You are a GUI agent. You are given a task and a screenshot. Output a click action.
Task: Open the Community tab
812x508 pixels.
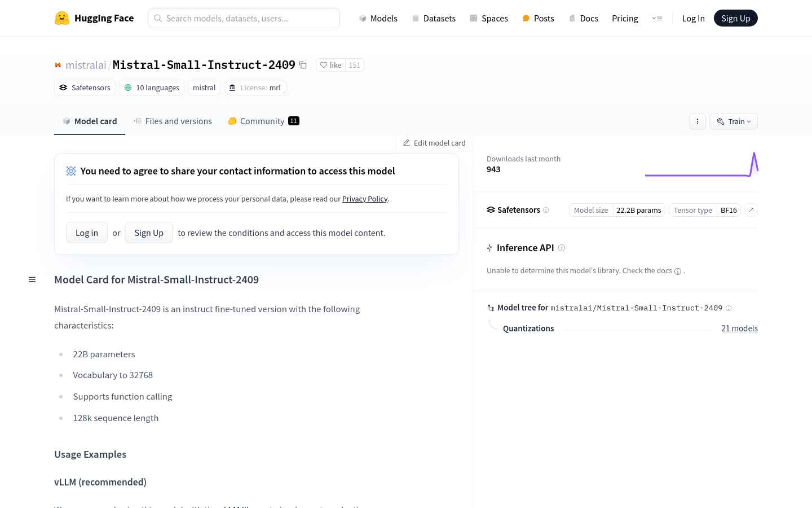click(263, 121)
